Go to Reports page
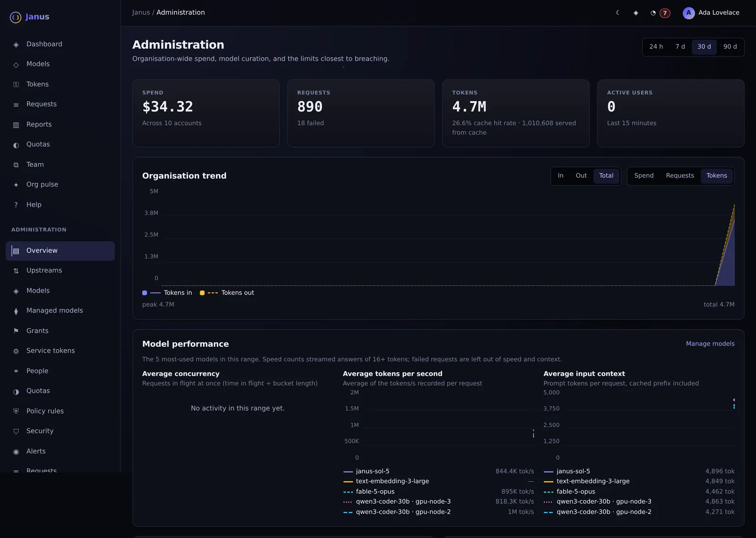Screen dimensions: 756x538 [60, 125]
